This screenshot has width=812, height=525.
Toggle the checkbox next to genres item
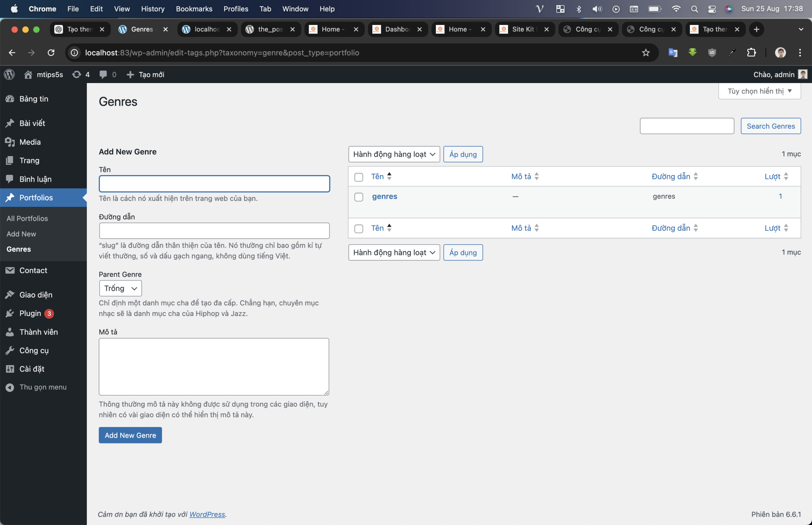pos(359,196)
